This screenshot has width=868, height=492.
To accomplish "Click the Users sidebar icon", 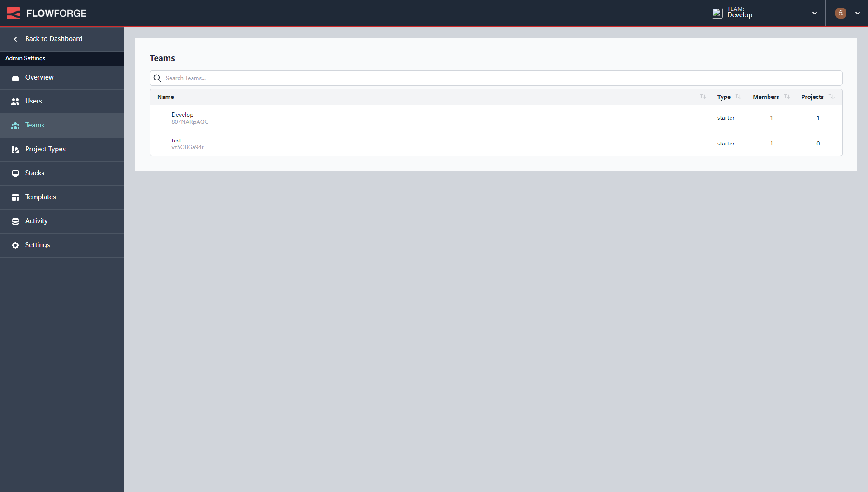I will [x=15, y=102].
